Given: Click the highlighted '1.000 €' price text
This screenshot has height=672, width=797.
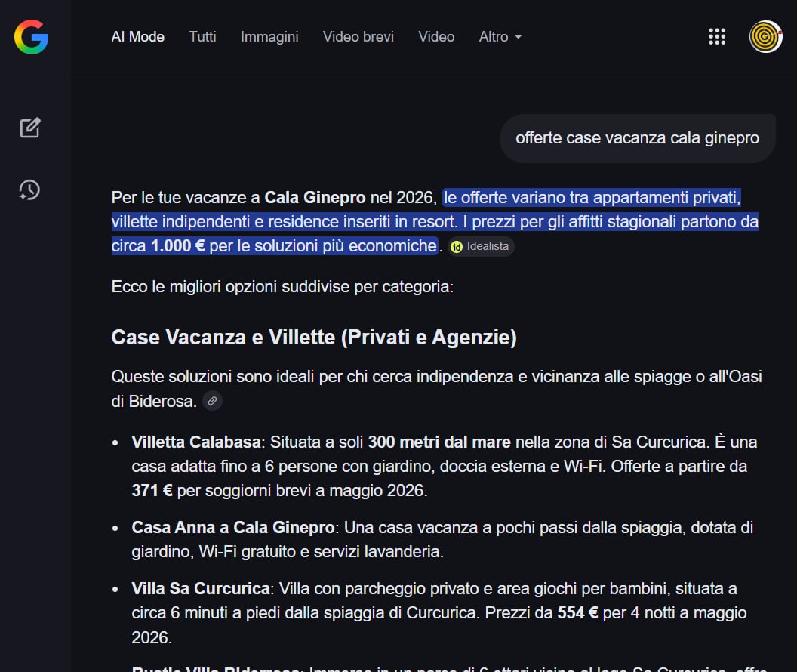Looking at the screenshot, I should 177,245.
